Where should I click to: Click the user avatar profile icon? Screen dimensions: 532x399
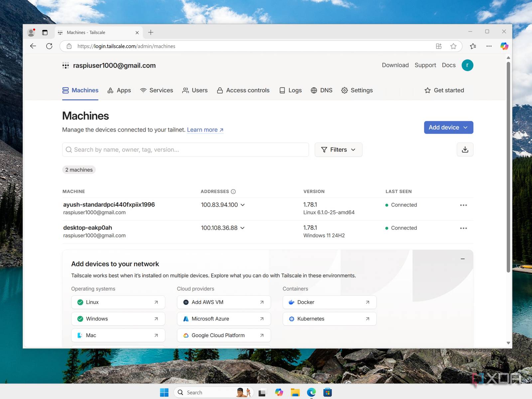(x=467, y=65)
